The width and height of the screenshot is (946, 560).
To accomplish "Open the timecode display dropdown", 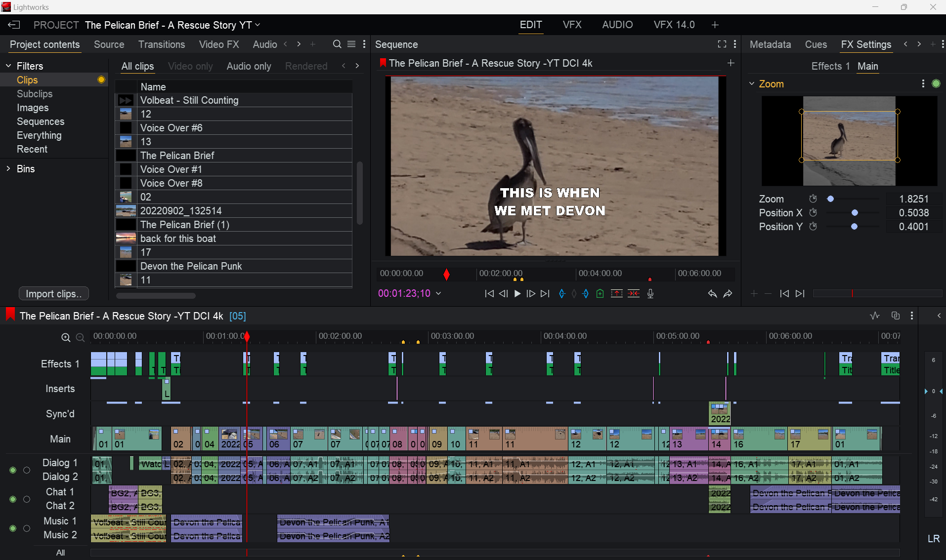I will pos(438,293).
